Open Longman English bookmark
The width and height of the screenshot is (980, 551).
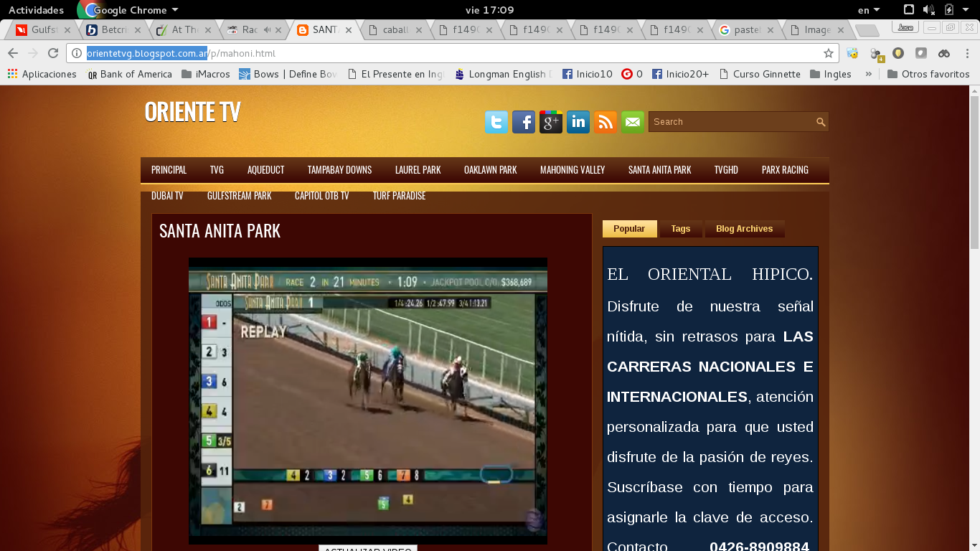[504, 74]
